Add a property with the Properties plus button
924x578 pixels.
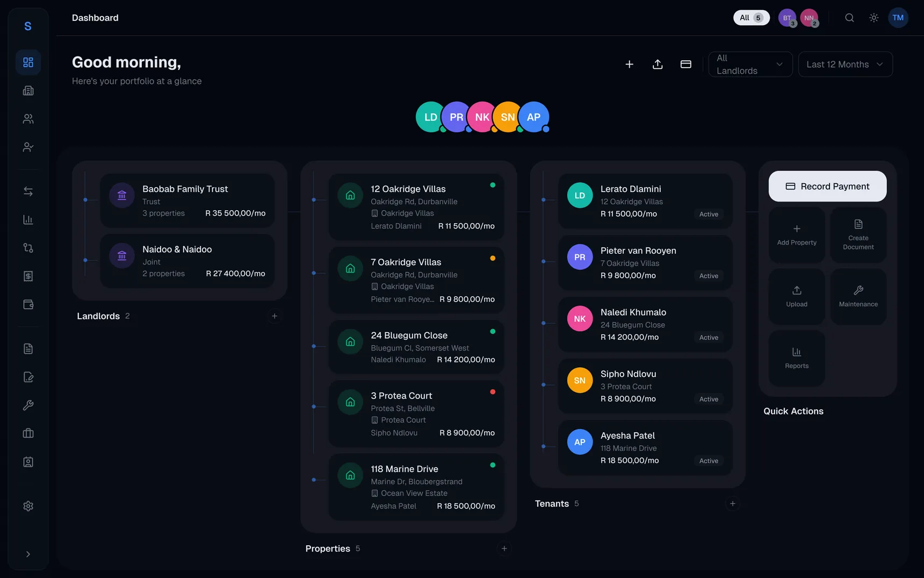pos(504,548)
